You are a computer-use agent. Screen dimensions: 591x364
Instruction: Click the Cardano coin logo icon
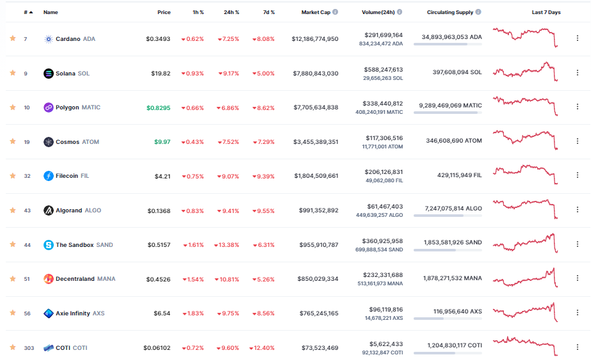point(48,39)
